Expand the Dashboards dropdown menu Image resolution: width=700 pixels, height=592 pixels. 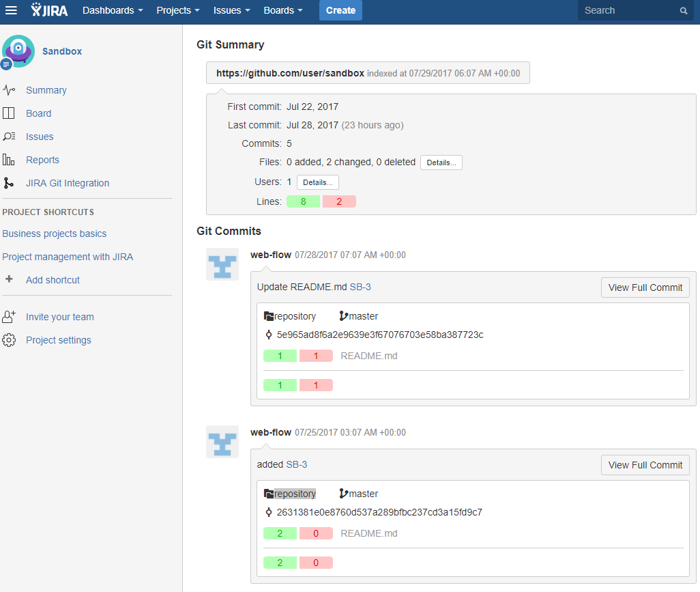(113, 10)
